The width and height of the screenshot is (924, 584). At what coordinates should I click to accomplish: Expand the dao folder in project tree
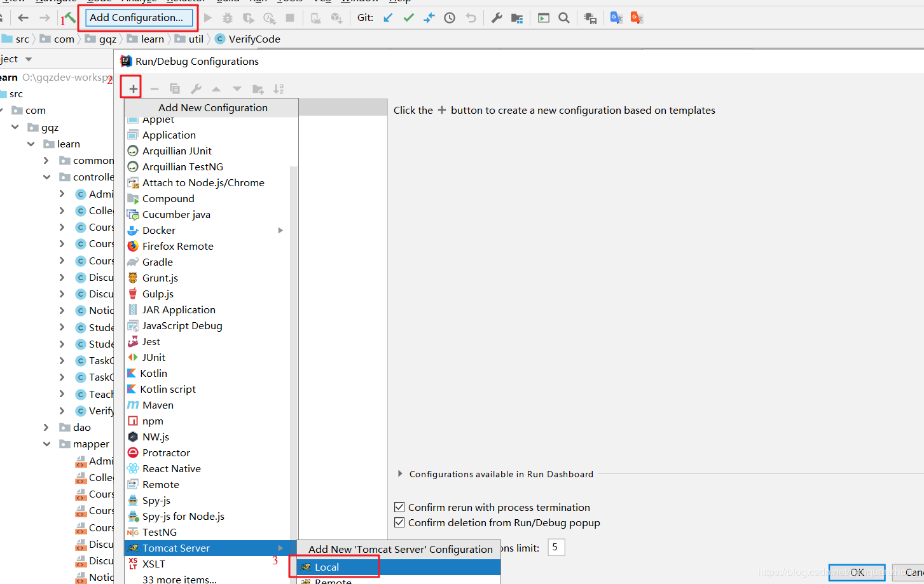pyautogui.click(x=46, y=427)
